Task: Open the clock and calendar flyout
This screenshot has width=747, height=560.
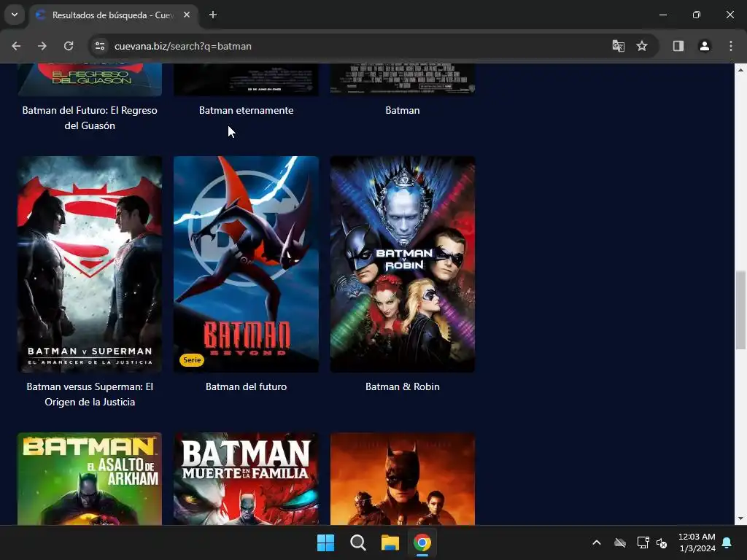Action: (x=697, y=542)
